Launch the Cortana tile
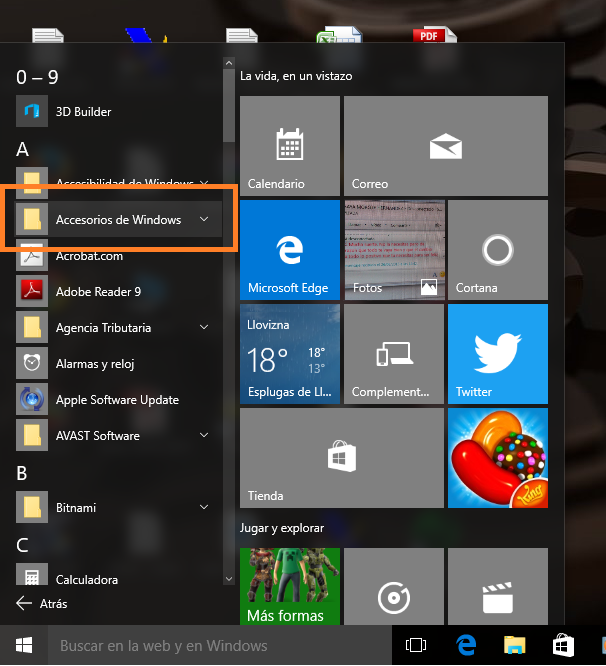 [x=497, y=249]
